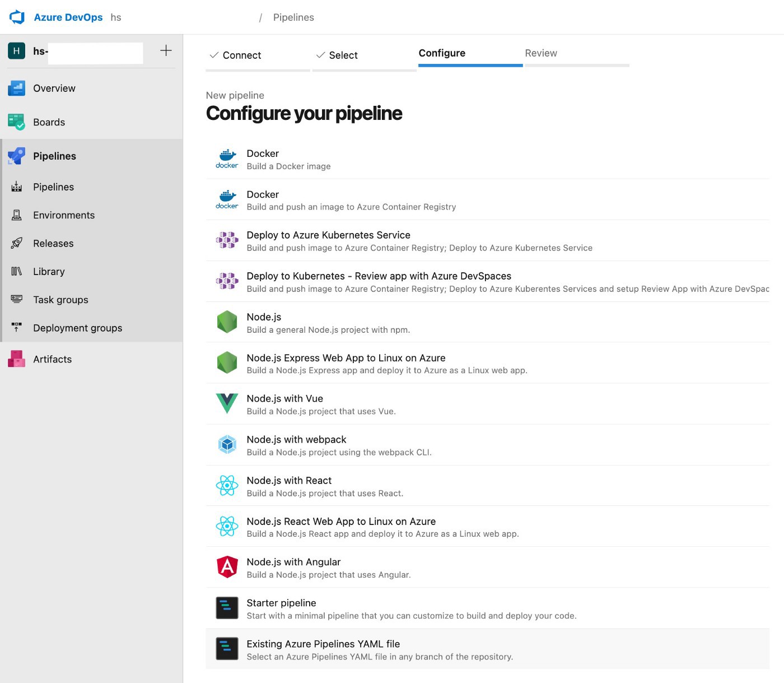Click the Artifacts package icon
The width and height of the screenshot is (784, 683).
pos(16,359)
